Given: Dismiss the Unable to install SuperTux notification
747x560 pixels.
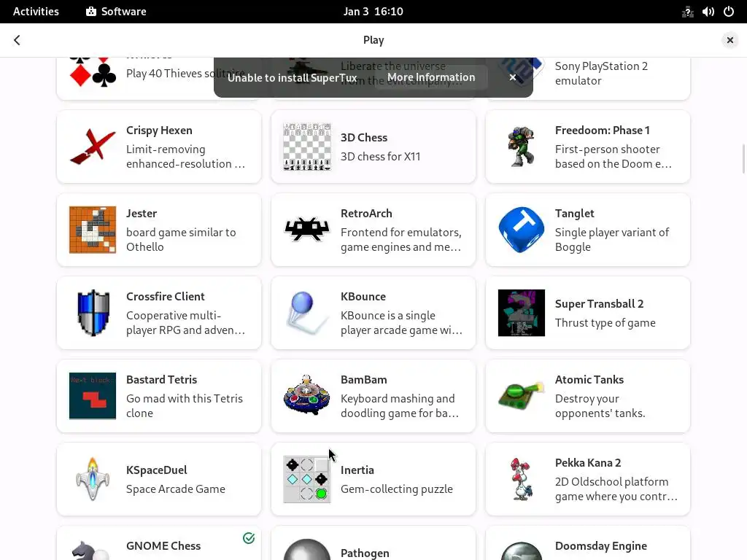Looking at the screenshot, I should pyautogui.click(x=513, y=77).
